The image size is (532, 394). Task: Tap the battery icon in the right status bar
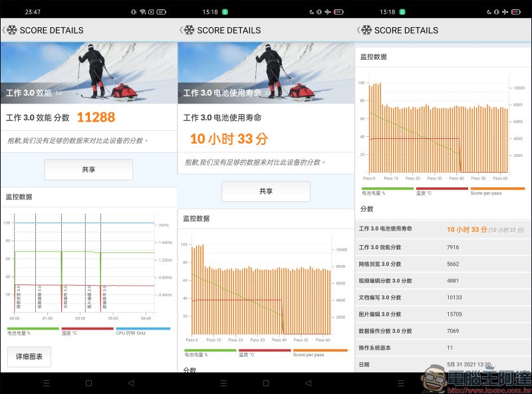click(516, 12)
